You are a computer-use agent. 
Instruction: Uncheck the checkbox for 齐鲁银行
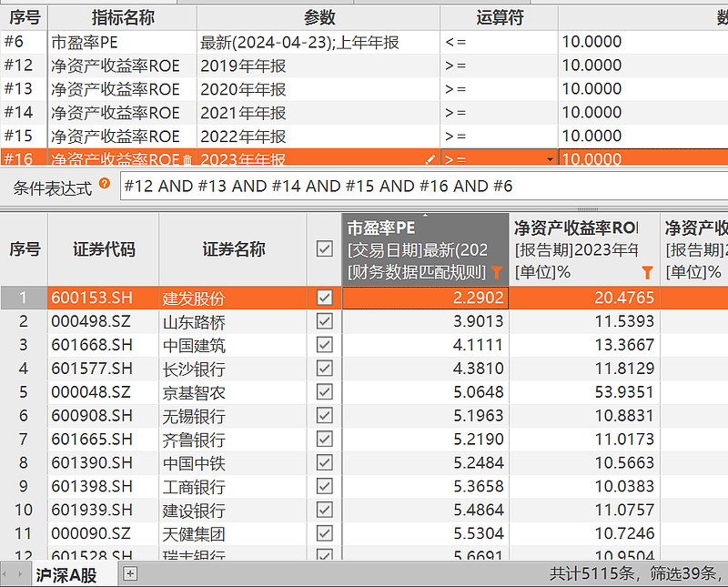[325, 439]
